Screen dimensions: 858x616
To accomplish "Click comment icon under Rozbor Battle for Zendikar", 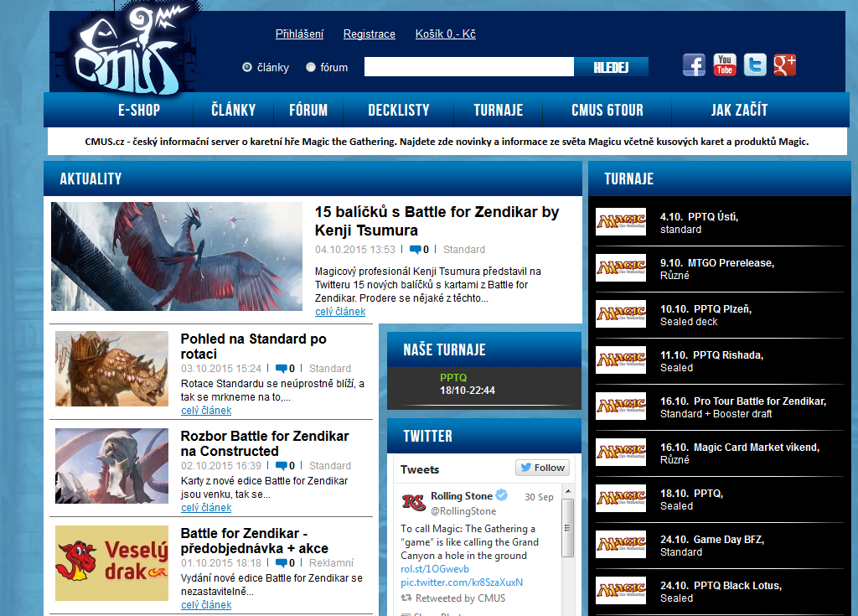I will (x=282, y=466).
